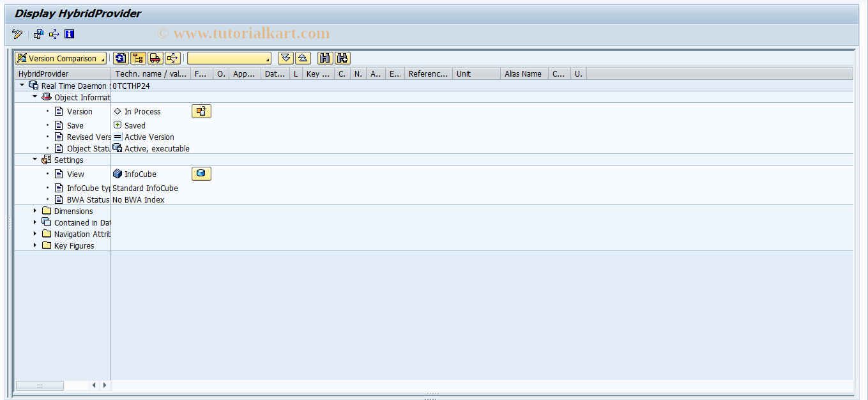This screenshot has height=400, width=868.
Task: Click the Collapse all nodes icon
Action: (303, 58)
